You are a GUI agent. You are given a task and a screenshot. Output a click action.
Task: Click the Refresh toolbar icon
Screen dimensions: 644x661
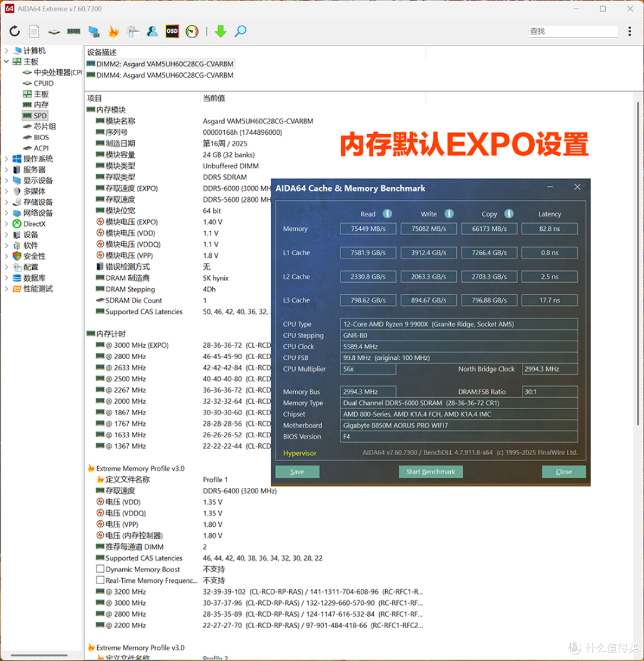pyautogui.click(x=15, y=31)
